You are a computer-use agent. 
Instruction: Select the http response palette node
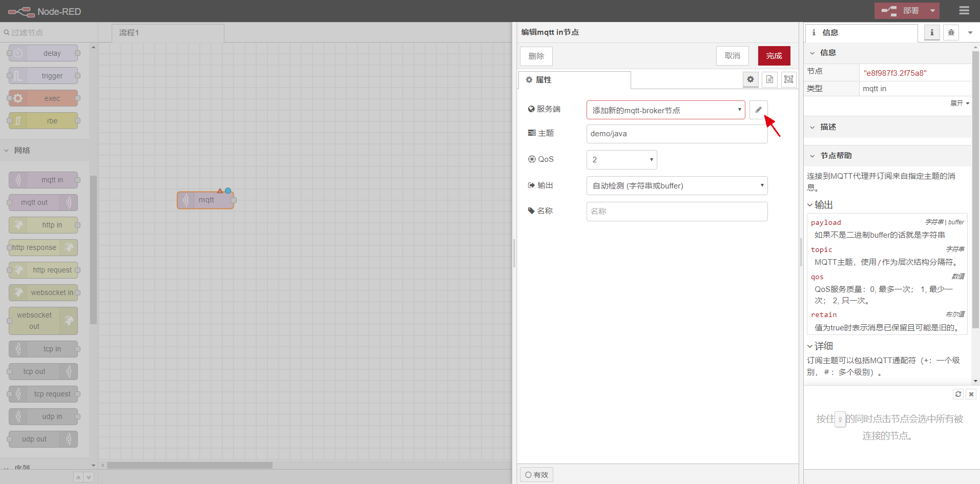pyautogui.click(x=43, y=247)
